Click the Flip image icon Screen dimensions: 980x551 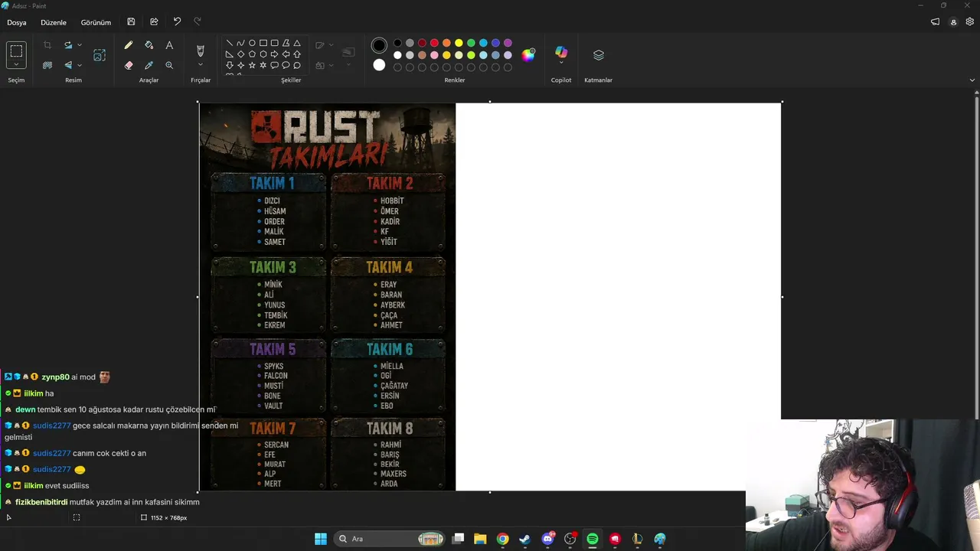pos(68,66)
